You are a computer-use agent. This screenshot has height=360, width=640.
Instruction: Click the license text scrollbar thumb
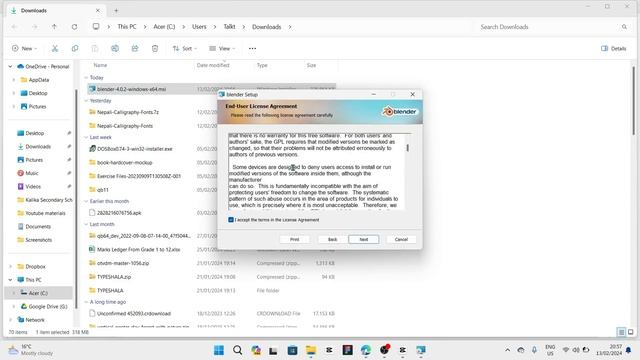point(407,147)
